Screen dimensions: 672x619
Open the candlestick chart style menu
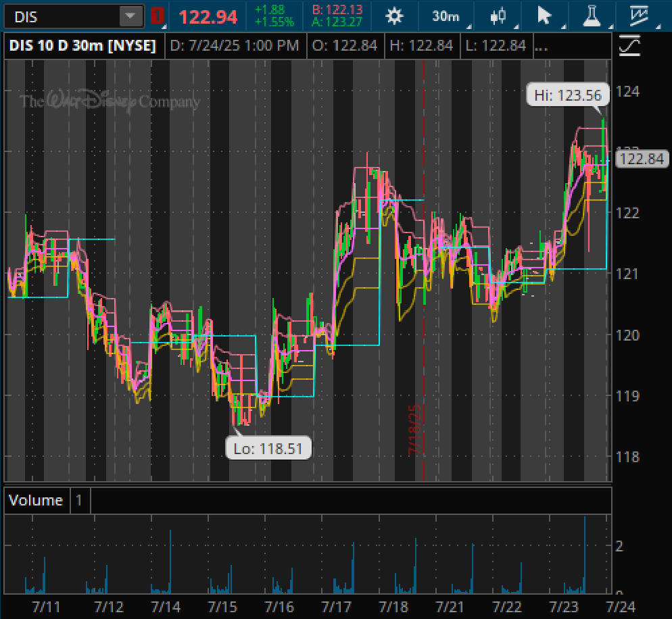coord(498,16)
